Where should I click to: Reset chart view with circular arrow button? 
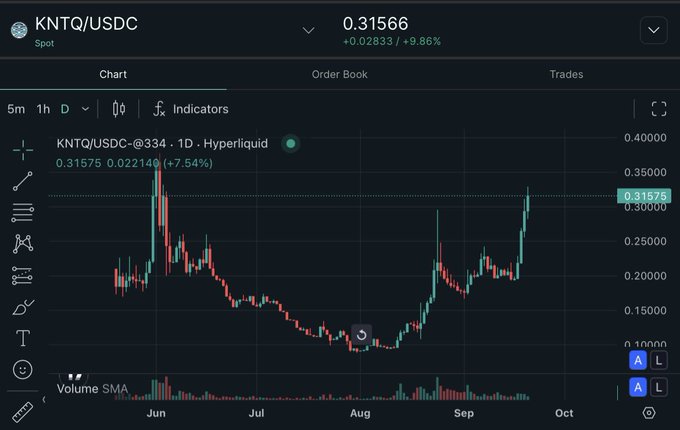tap(361, 335)
